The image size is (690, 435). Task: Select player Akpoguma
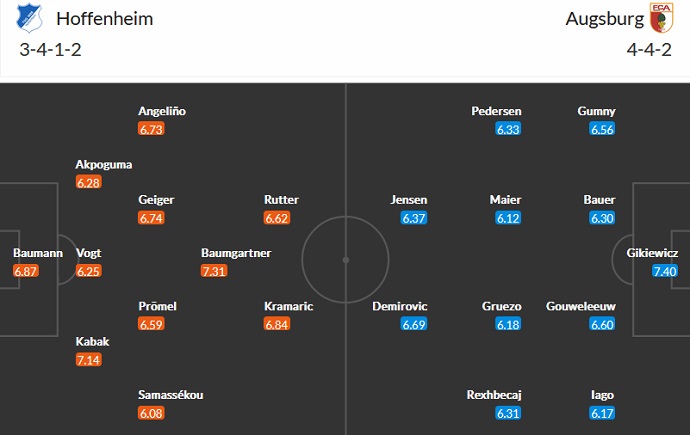point(104,164)
